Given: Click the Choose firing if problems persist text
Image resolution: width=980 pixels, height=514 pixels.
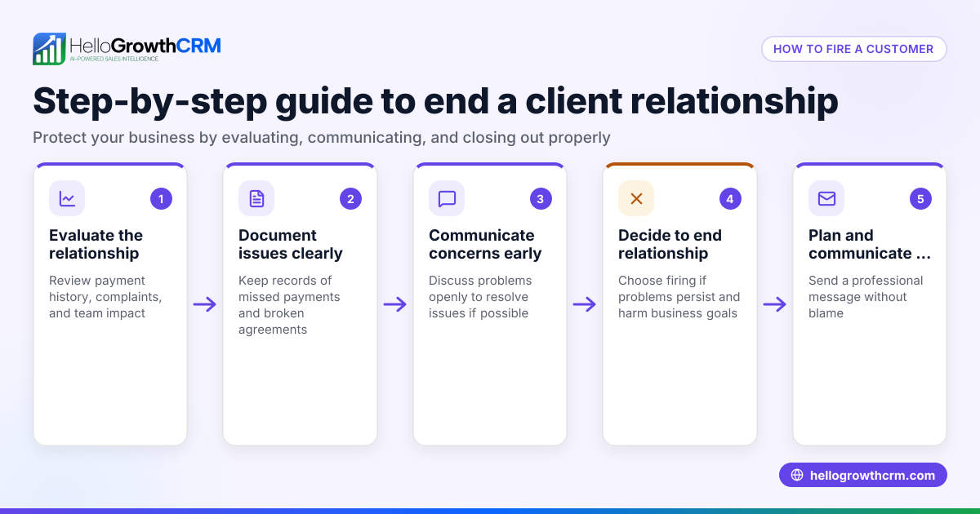Looking at the screenshot, I should coord(679,297).
